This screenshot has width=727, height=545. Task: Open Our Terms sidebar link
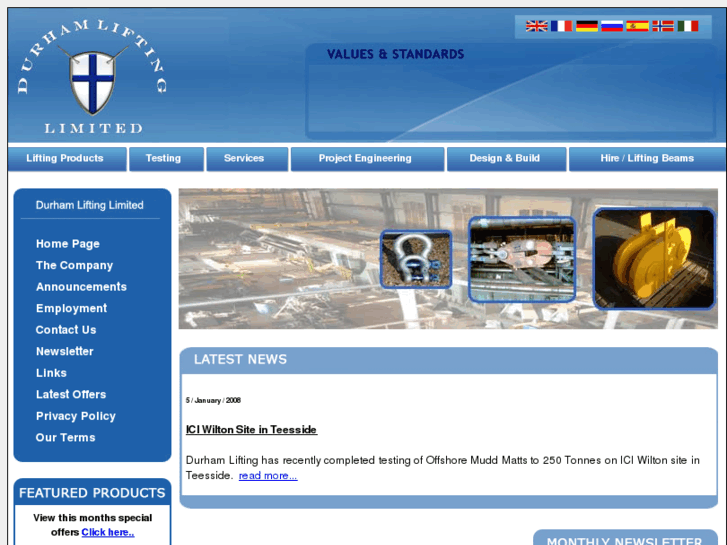click(x=65, y=437)
